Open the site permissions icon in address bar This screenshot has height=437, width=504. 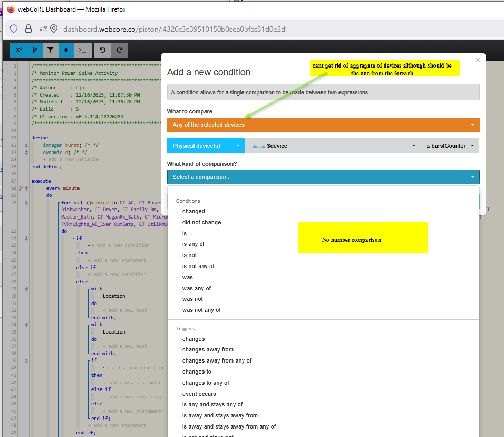pos(43,29)
